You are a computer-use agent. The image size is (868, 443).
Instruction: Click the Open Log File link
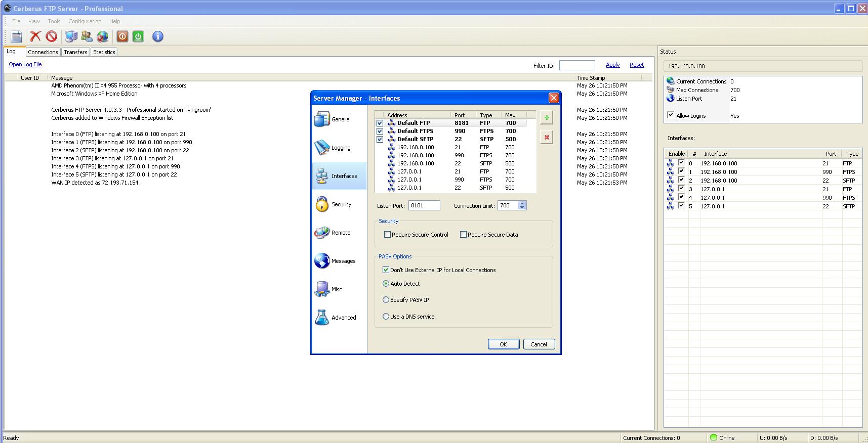[x=25, y=64]
